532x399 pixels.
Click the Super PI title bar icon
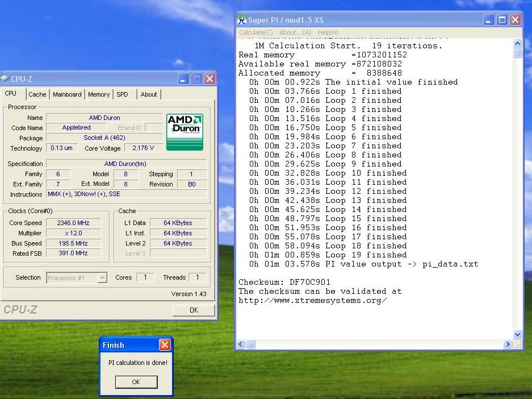pyautogui.click(x=241, y=19)
